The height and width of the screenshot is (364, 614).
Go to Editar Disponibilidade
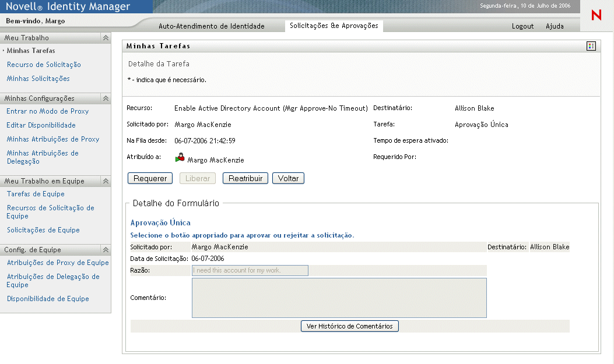tap(41, 125)
